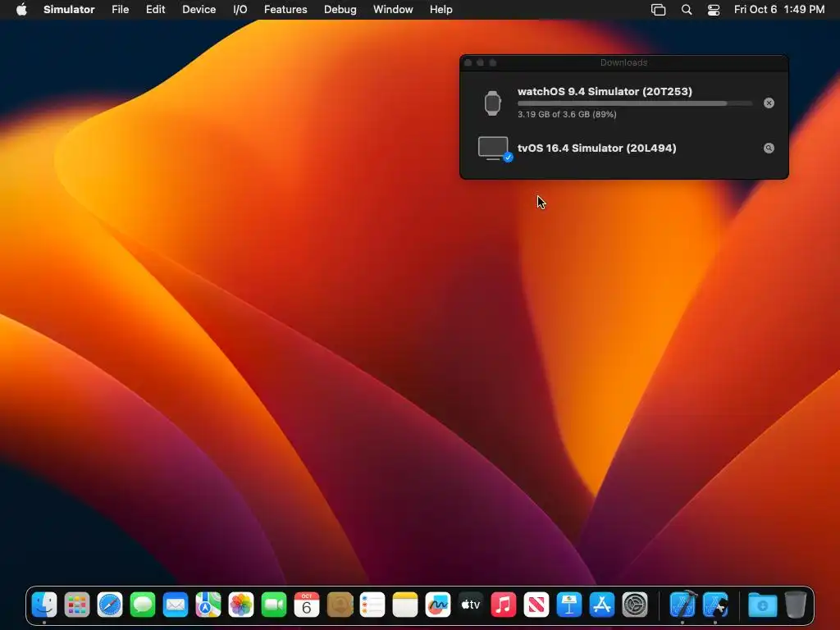Cancel the watchOS 9.4 Simulator download

(769, 103)
